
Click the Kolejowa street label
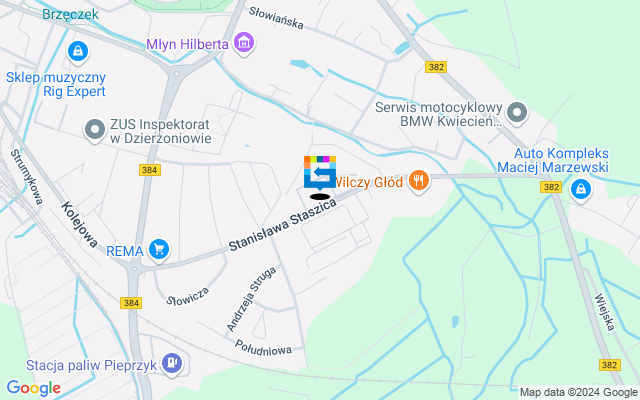(x=80, y=224)
